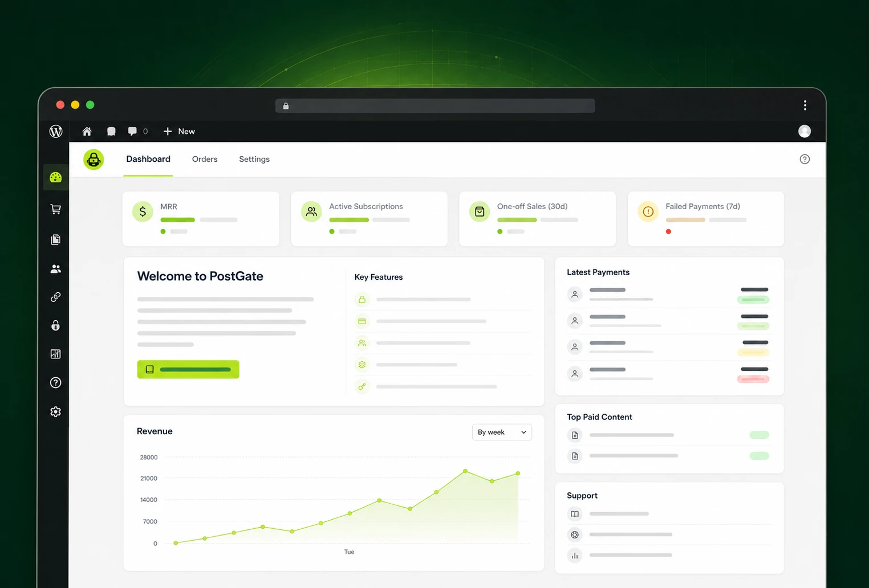The height and width of the screenshot is (588, 869).
Task: Click the layers icon under Key Features
Action: (362, 365)
